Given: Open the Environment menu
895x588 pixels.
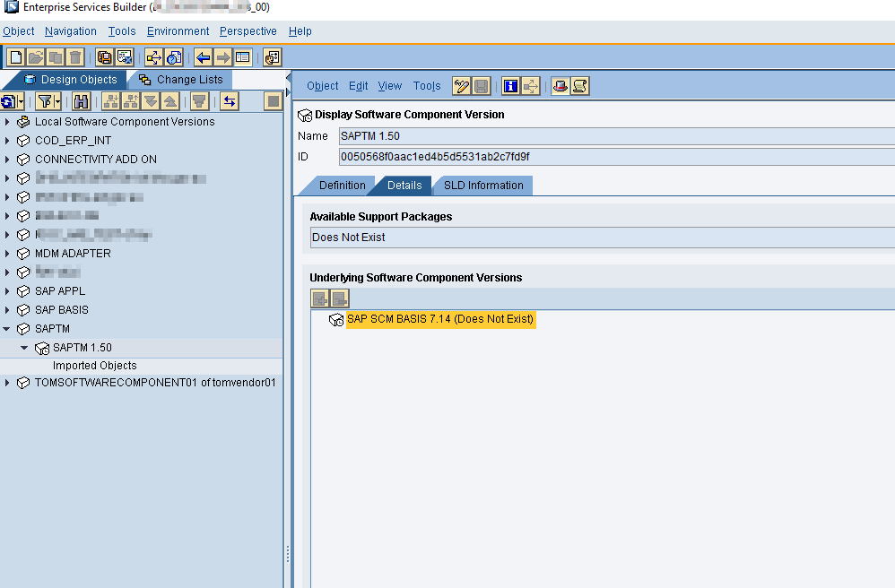Looking at the screenshot, I should pos(178,31).
